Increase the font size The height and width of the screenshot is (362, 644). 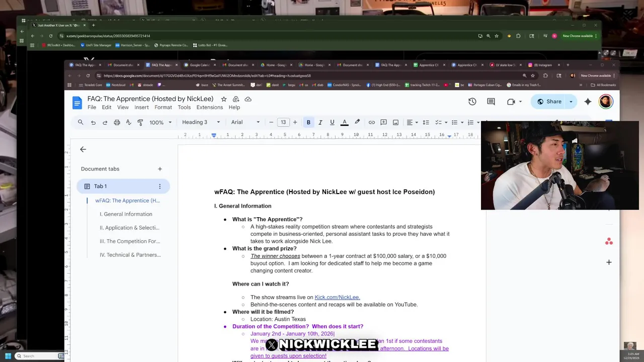click(295, 122)
